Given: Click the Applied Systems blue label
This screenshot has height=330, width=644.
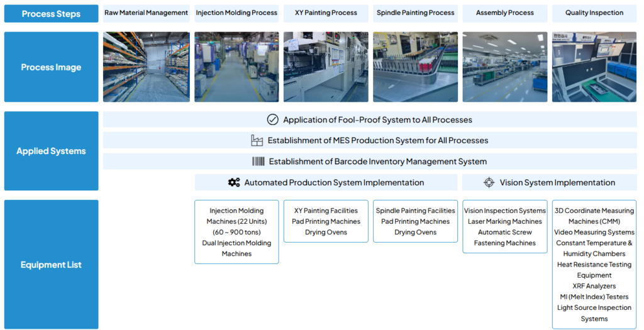Looking at the screenshot, I should (x=51, y=151).
